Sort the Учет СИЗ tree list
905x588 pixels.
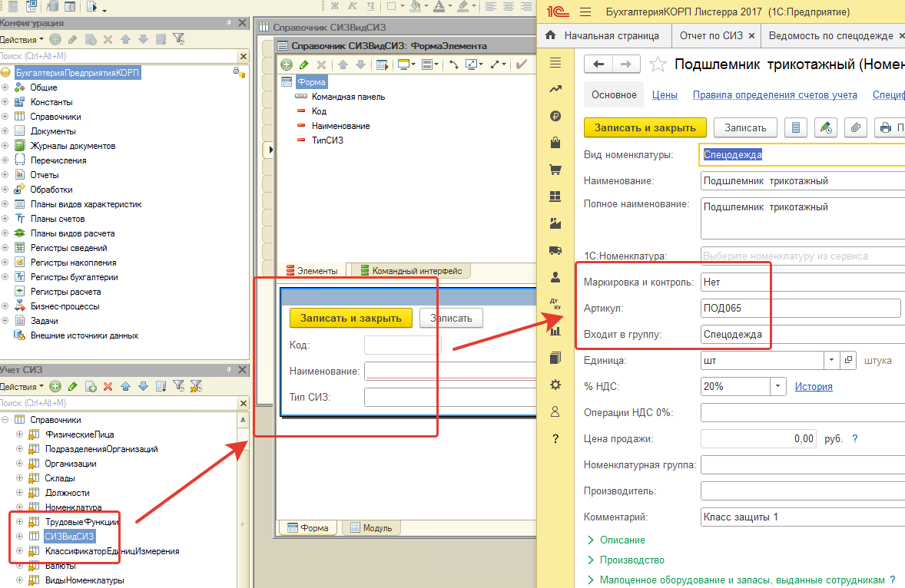pyautogui.click(x=161, y=386)
